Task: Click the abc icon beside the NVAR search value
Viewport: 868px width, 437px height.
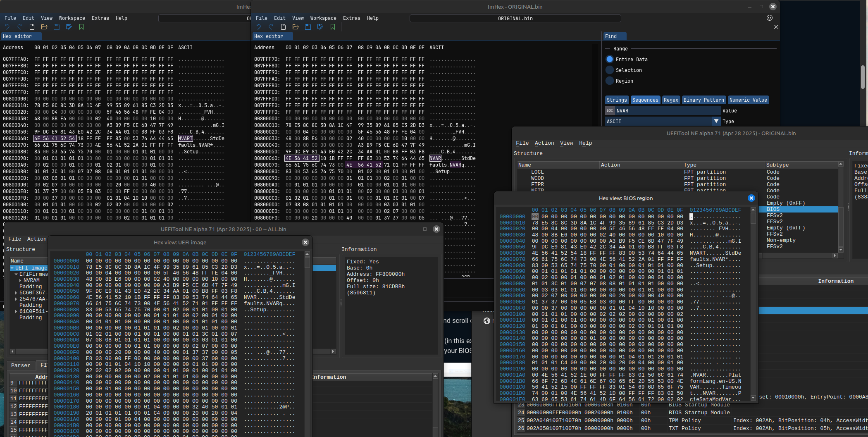Action: pos(610,110)
